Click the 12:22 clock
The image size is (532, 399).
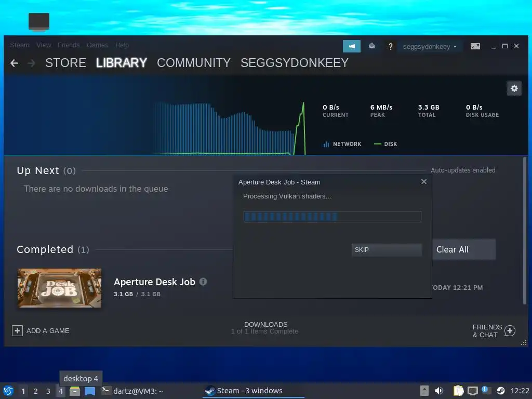coord(520,391)
